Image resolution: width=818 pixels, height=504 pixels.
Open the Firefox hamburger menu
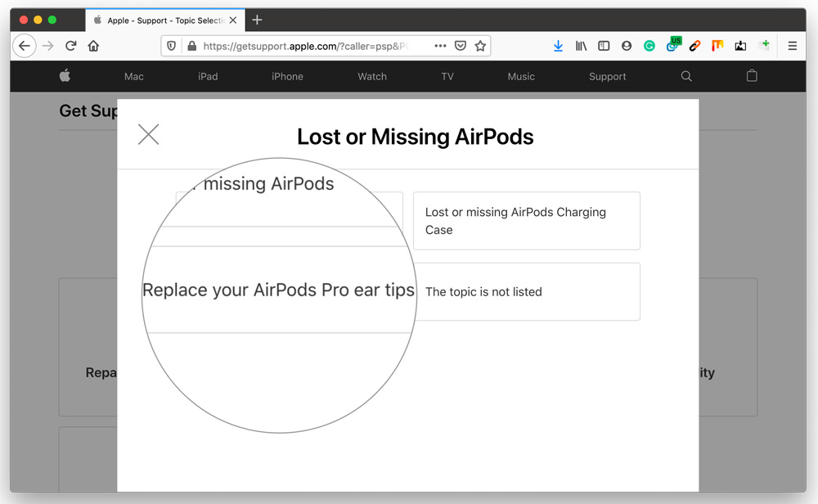[792, 46]
